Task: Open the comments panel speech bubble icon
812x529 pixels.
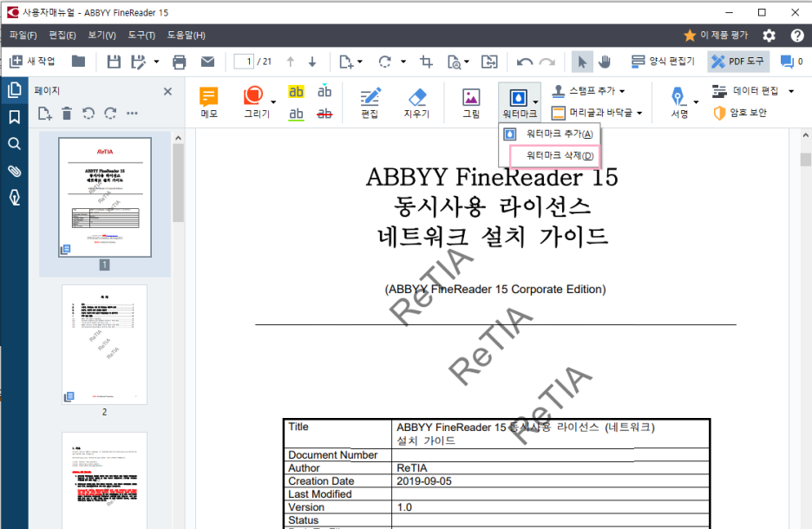Action: (x=788, y=62)
